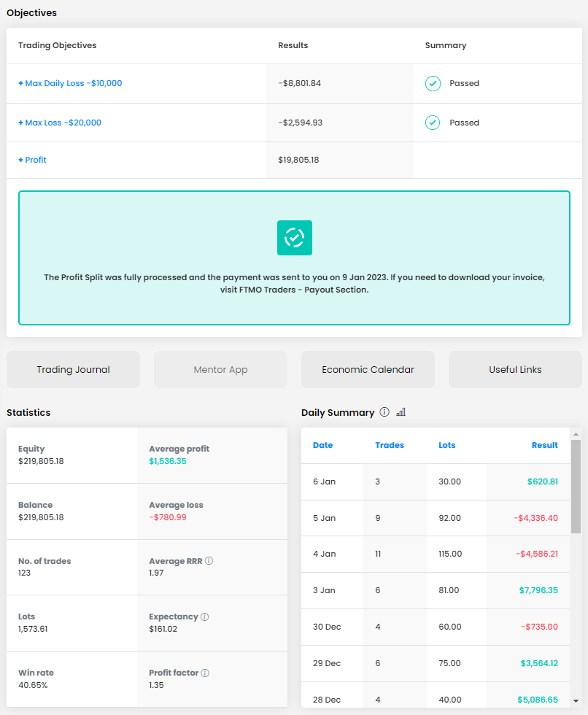
Task: Click the Expectancy info icon
Action: click(205, 617)
